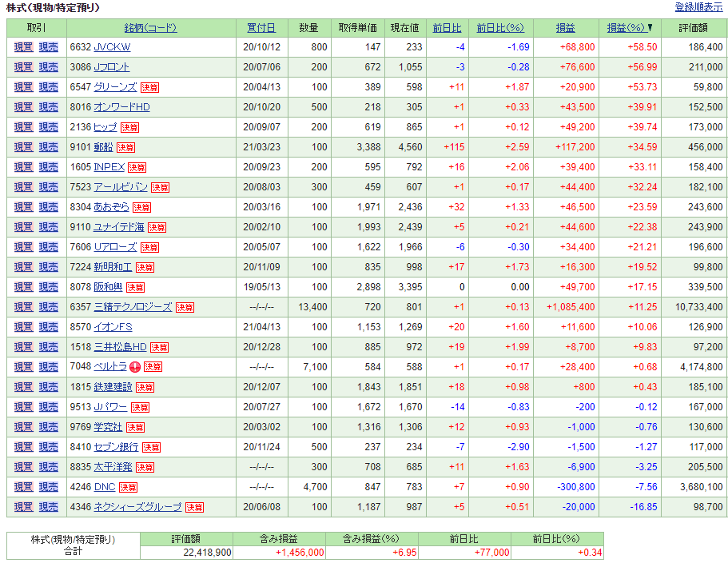Click 現買 for ネクシィーズグループ row
Screen dimensions: 728x567
pyautogui.click(x=24, y=506)
